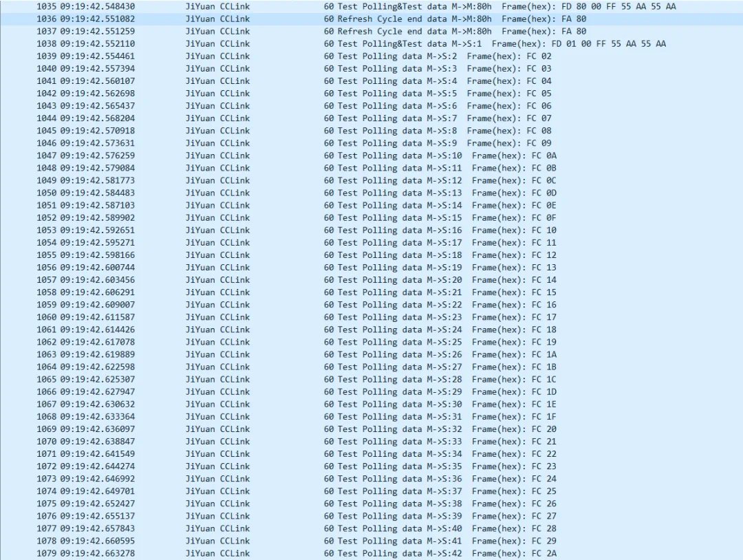The image size is (743, 560).
Task: Select packet 1078 polling M->S:41
Action: pyautogui.click(x=371, y=541)
